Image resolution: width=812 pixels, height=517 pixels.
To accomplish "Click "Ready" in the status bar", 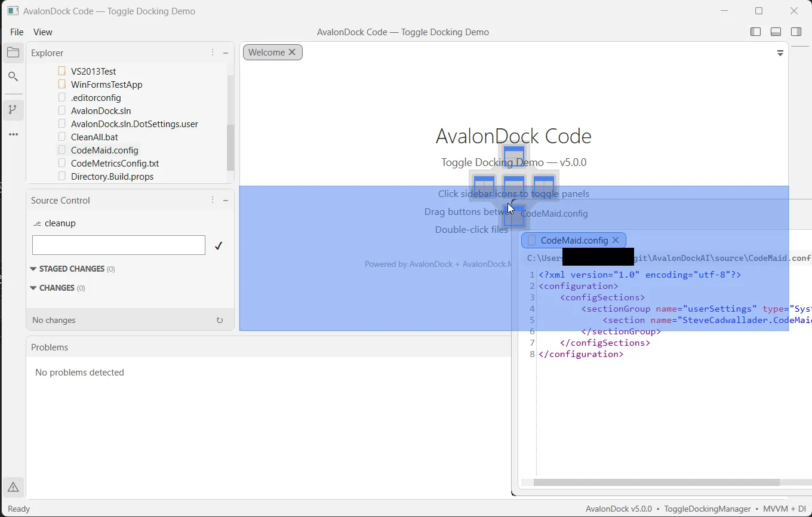I will [19, 509].
